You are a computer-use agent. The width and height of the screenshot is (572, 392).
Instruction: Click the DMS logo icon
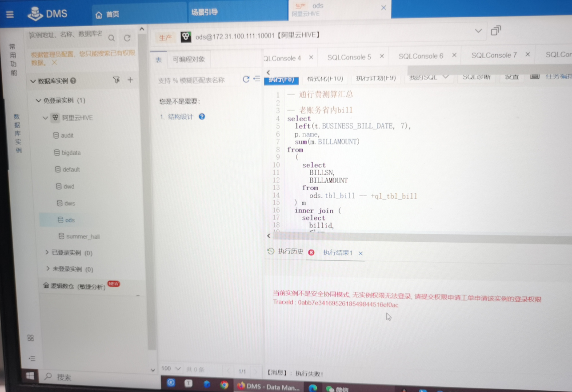pyautogui.click(x=35, y=14)
